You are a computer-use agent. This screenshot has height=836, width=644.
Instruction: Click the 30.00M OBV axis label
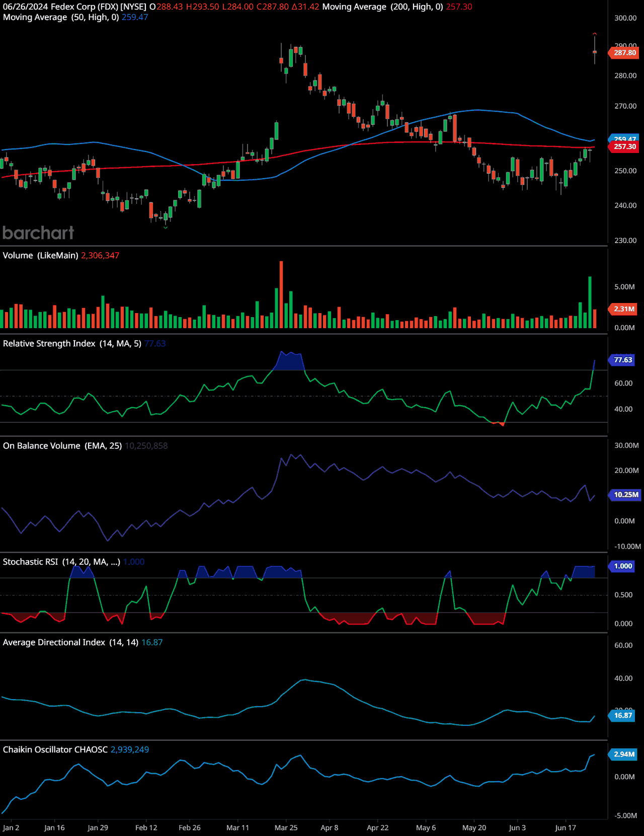coord(626,445)
